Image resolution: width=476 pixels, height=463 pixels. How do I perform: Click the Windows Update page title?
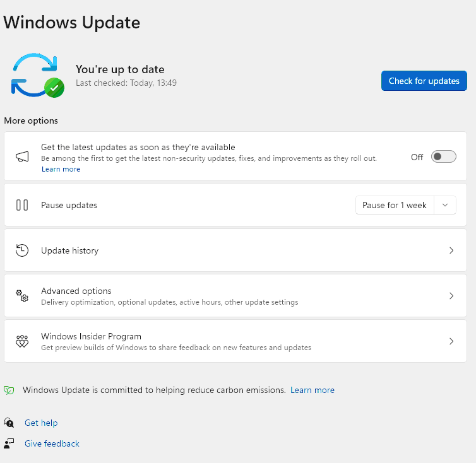(71, 23)
